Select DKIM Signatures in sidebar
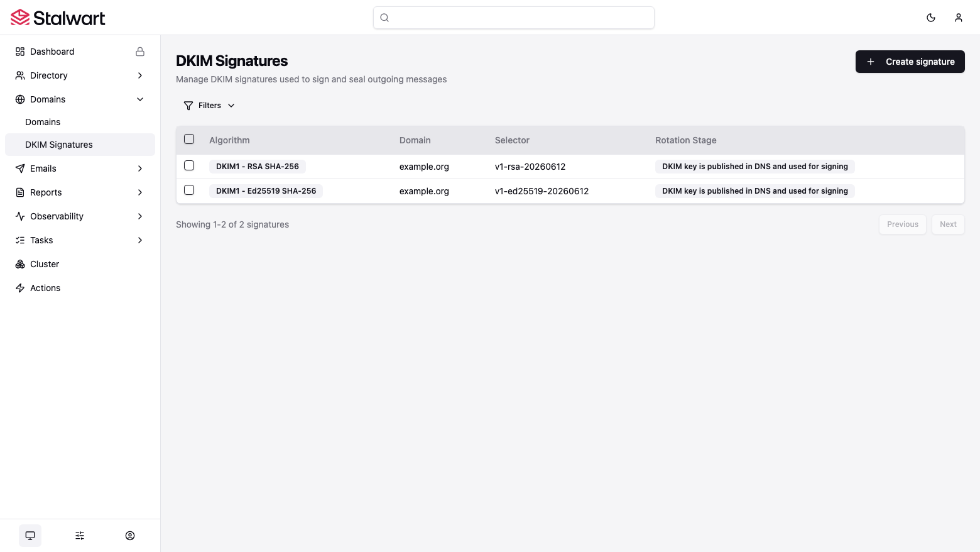The height and width of the screenshot is (552, 980). click(x=80, y=145)
